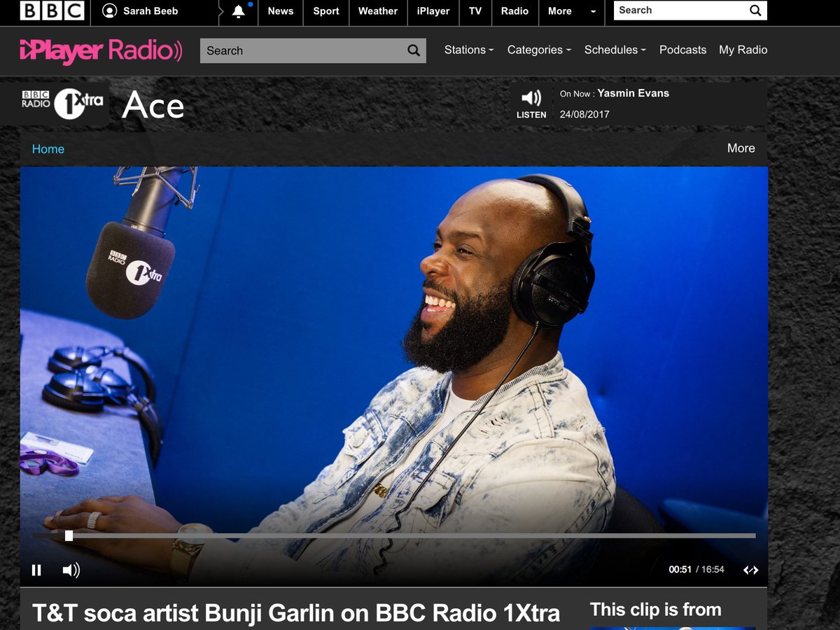Image resolution: width=840 pixels, height=630 pixels.
Task: Click the progress bar playhead
Action: (69, 536)
